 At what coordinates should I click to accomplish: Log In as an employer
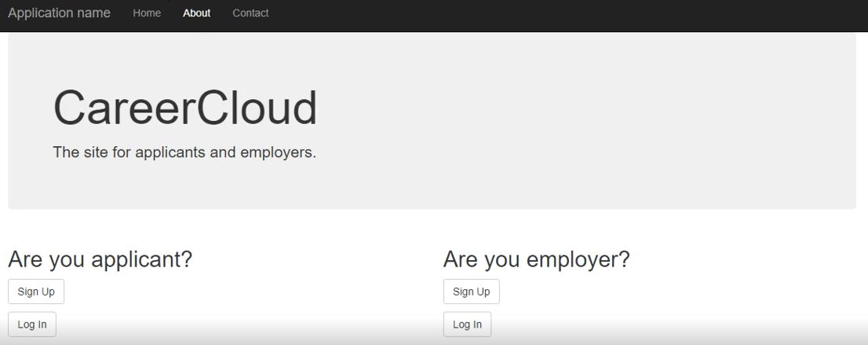(x=467, y=325)
